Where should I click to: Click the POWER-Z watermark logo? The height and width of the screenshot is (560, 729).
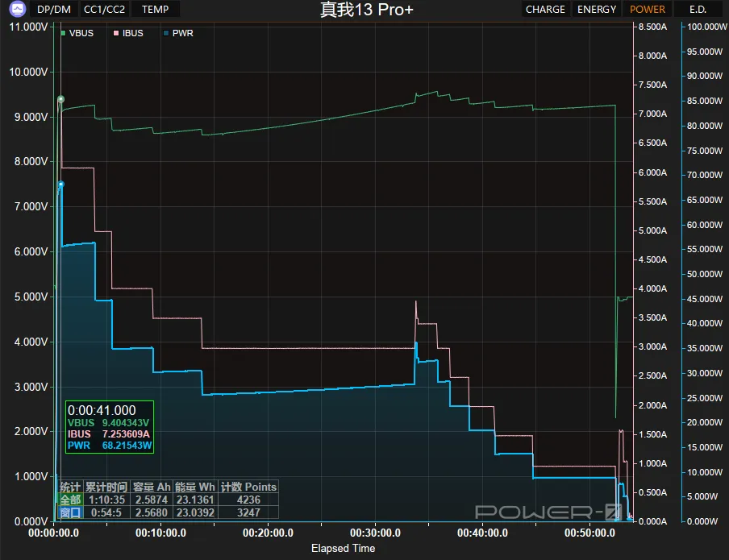547,512
